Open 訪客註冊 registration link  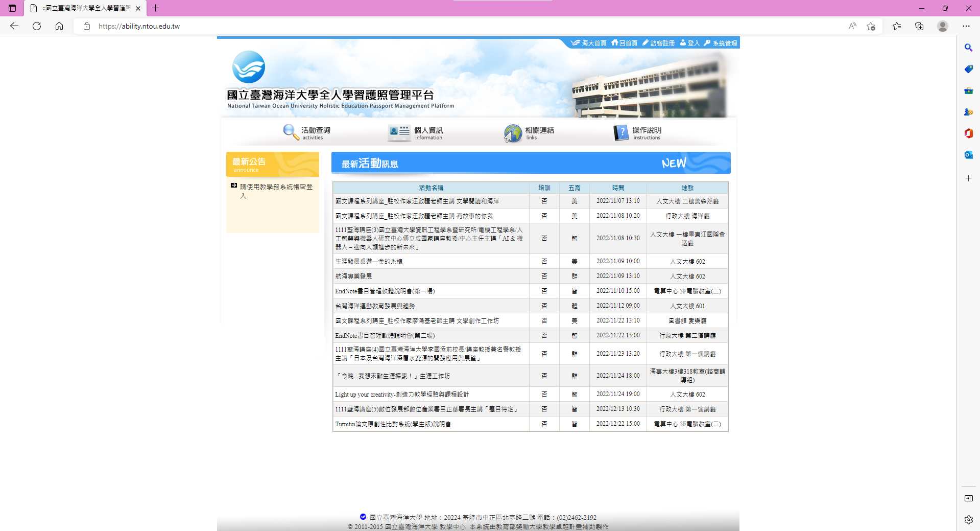(659, 43)
